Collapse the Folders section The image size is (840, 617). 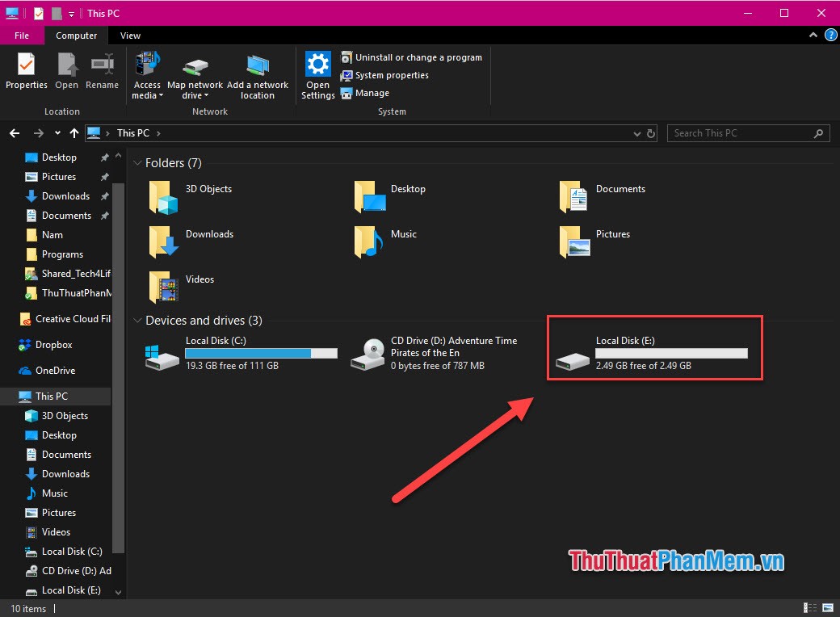[136, 162]
